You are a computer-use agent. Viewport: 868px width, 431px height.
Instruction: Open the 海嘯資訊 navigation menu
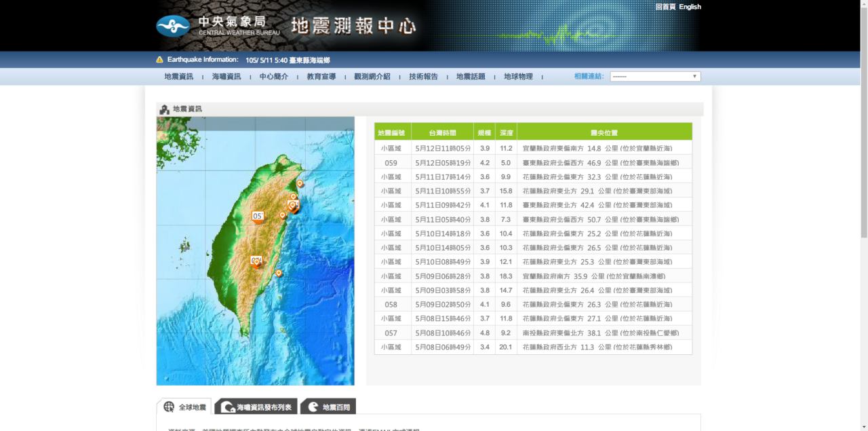[x=226, y=77]
